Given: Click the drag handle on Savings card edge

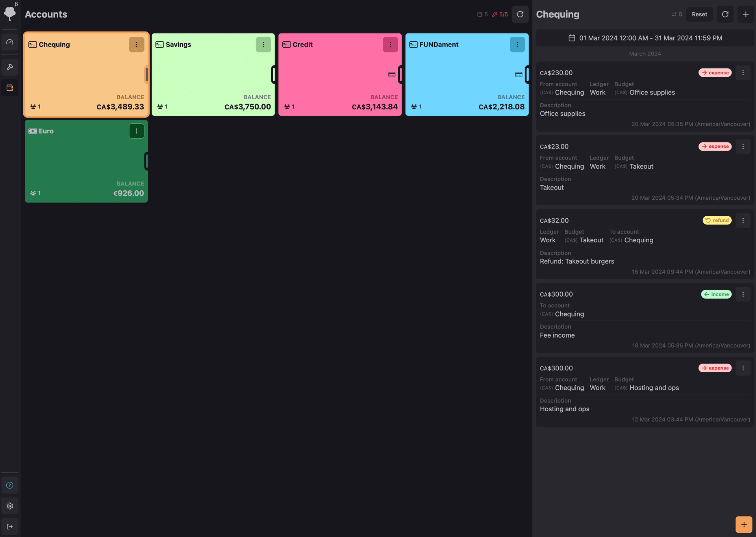Looking at the screenshot, I should tap(273, 74).
